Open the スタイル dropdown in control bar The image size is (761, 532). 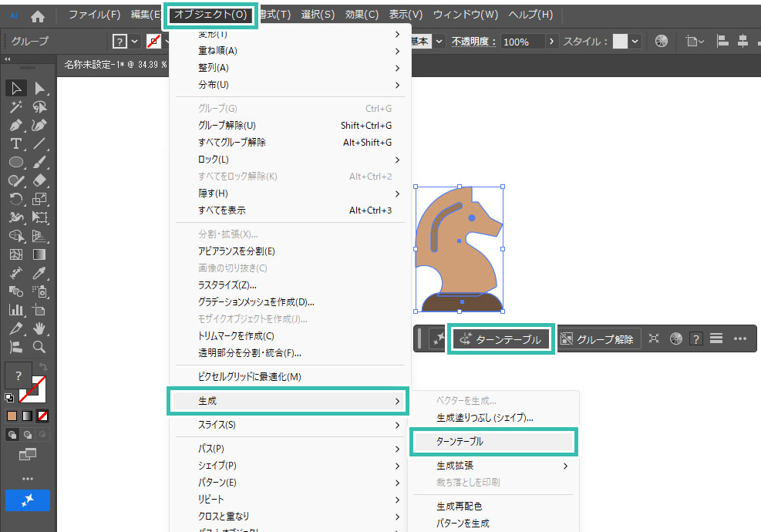click(x=635, y=42)
